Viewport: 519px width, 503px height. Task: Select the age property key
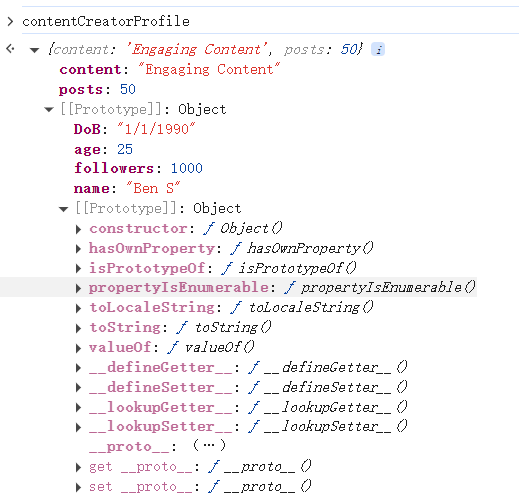[87, 149]
